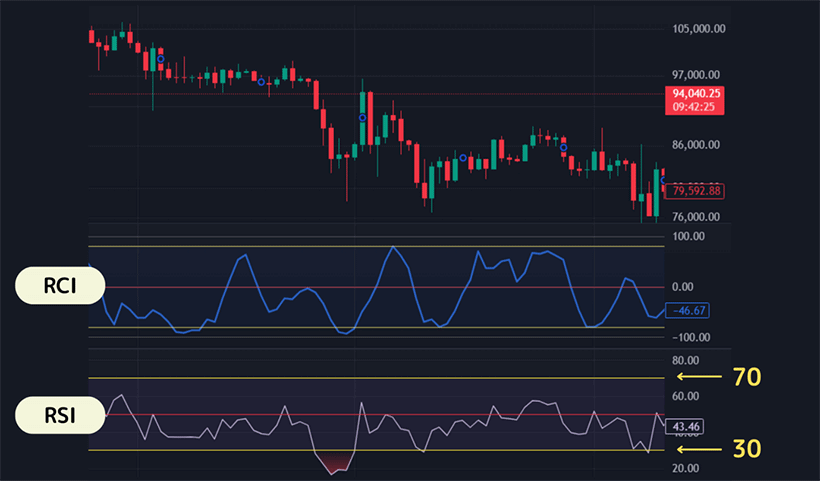The width and height of the screenshot is (820, 481).
Task: Click the yellow arrow pointing at 70
Action: [700, 377]
